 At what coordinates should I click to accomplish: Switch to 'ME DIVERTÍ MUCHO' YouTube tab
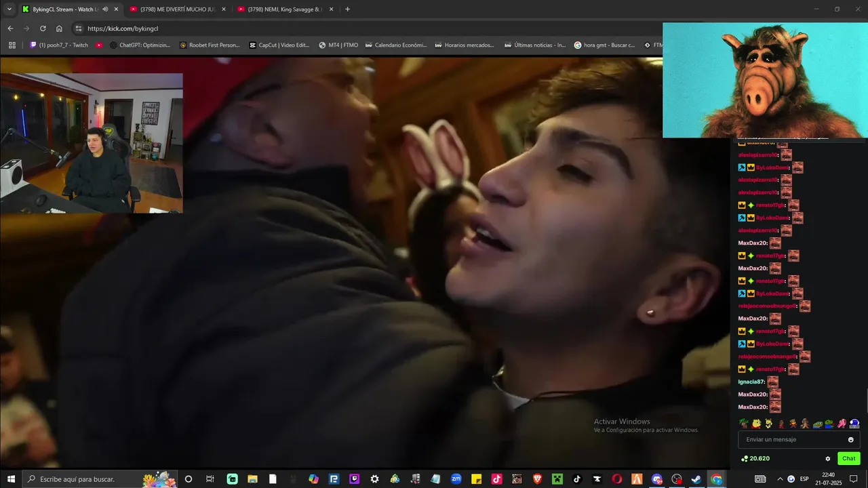coord(178,9)
